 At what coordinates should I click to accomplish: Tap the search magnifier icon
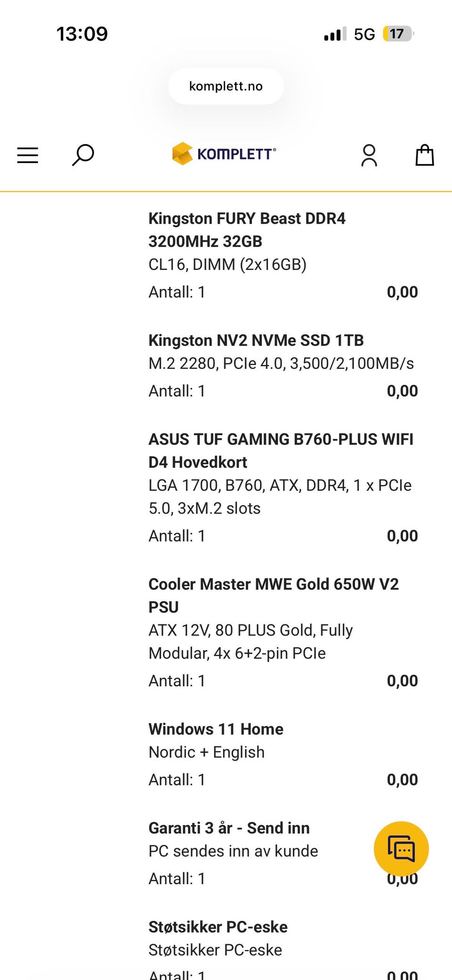tap(83, 155)
